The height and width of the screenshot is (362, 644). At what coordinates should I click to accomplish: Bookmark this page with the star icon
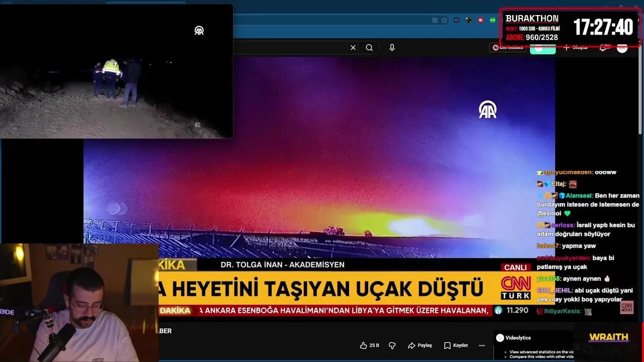[x=444, y=20]
